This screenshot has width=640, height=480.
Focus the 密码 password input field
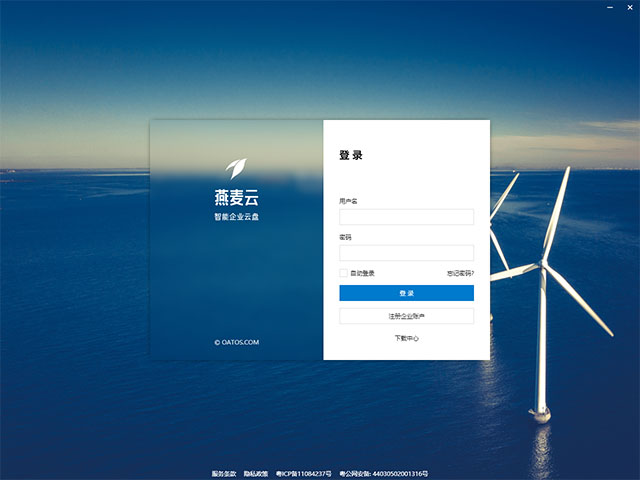tap(406, 253)
